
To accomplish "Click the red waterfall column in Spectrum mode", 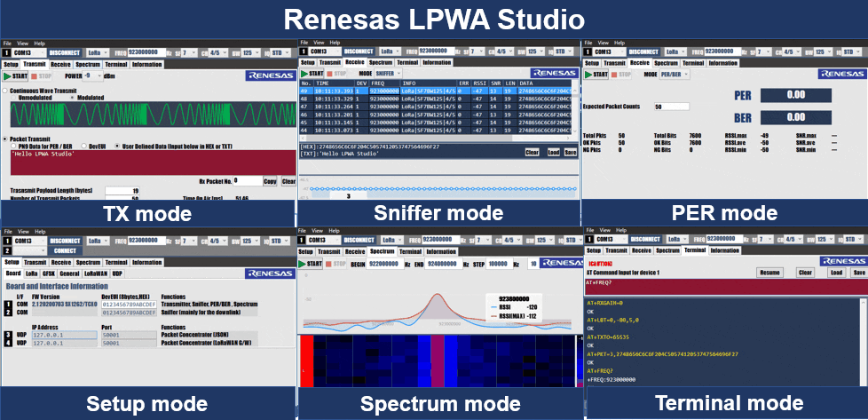I will [306, 361].
